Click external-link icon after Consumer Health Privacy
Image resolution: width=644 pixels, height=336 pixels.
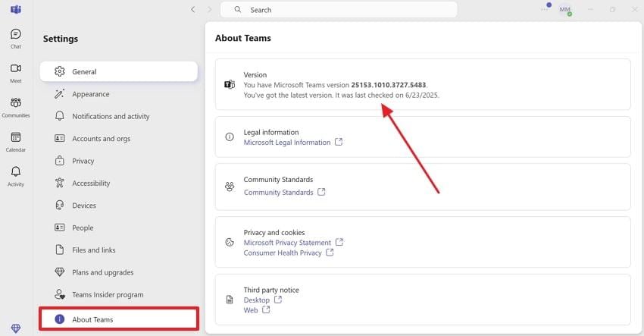[x=330, y=252]
